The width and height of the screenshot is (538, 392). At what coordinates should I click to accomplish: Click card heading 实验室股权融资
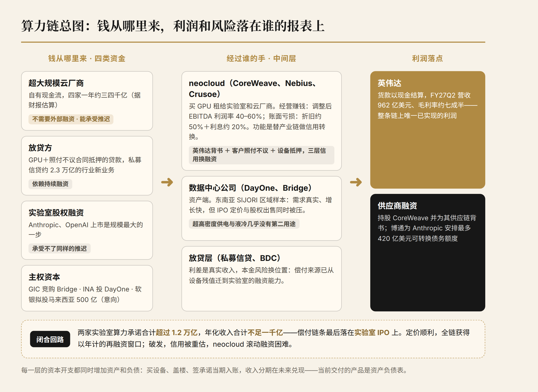click(x=56, y=213)
